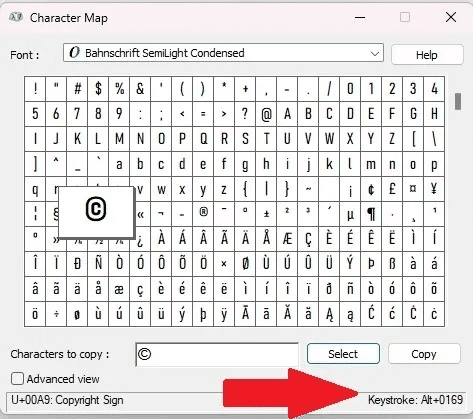Select the capital Ð eth cell

[x=77, y=264]
